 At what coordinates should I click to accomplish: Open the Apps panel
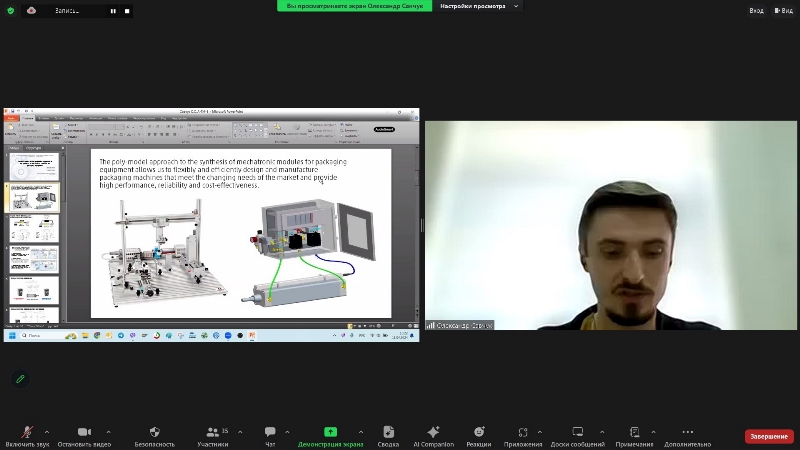coord(523,433)
